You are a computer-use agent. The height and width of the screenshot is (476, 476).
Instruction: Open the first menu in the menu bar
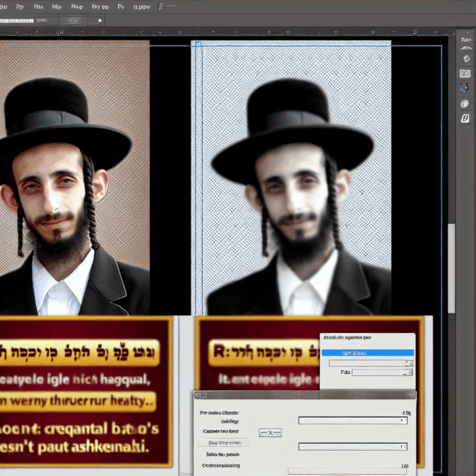5,7
